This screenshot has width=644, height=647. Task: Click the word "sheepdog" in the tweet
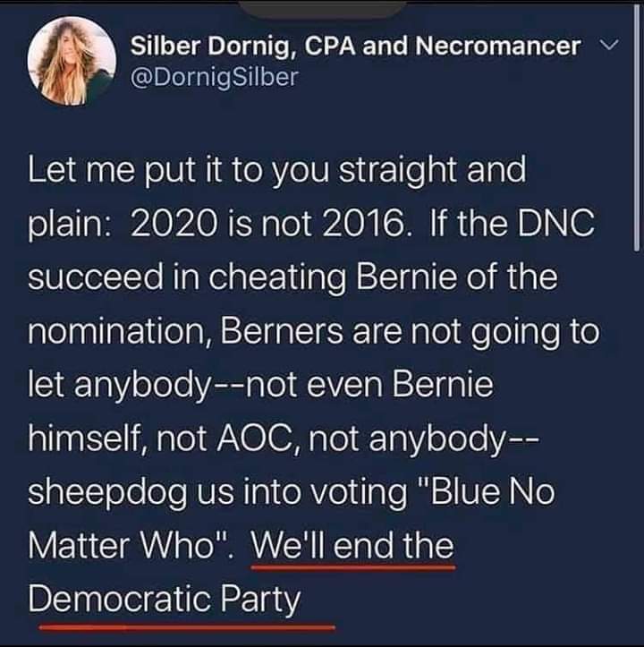tap(107, 493)
